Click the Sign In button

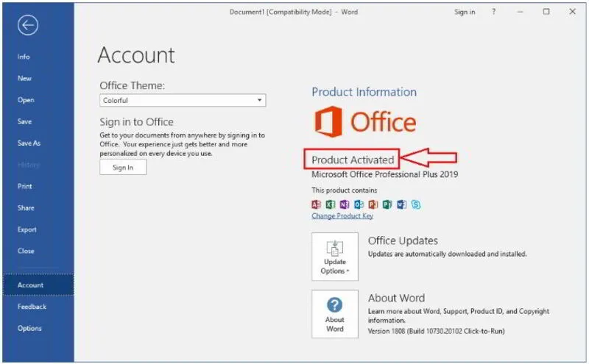[123, 168]
